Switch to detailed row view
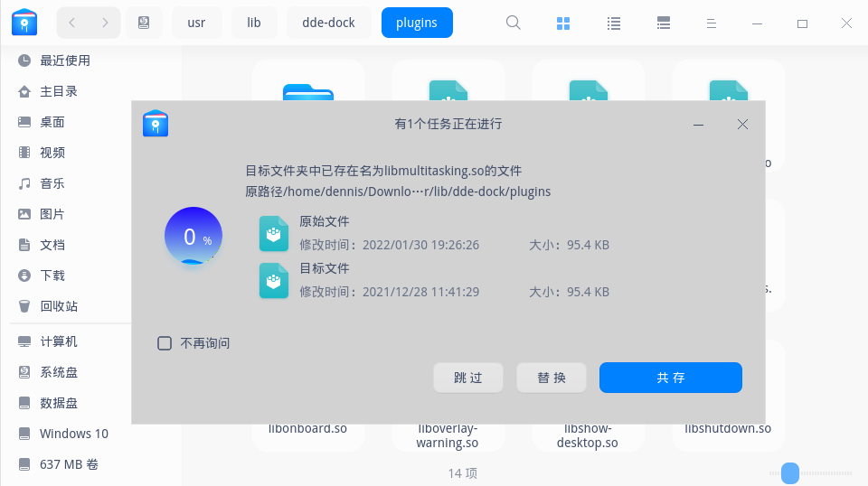 click(x=663, y=23)
